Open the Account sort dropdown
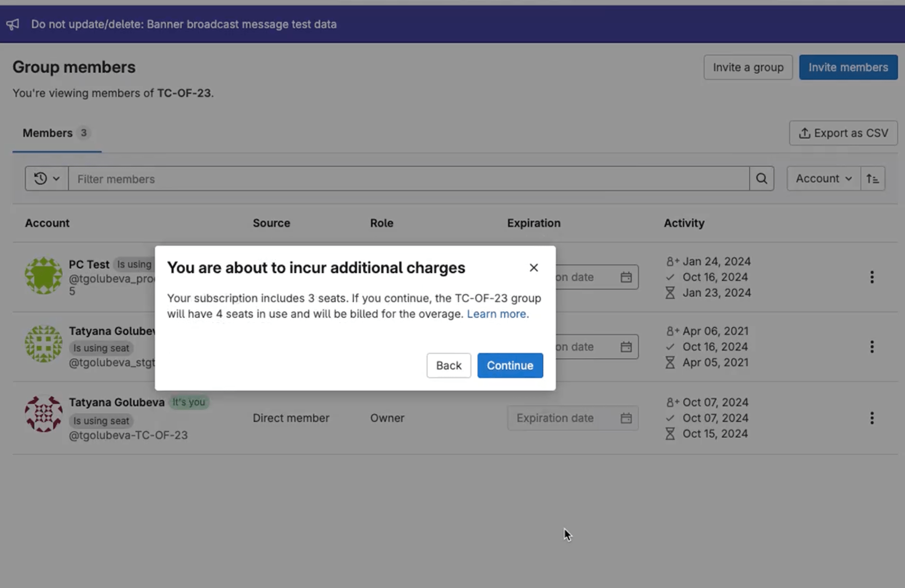 tap(823, 179)
